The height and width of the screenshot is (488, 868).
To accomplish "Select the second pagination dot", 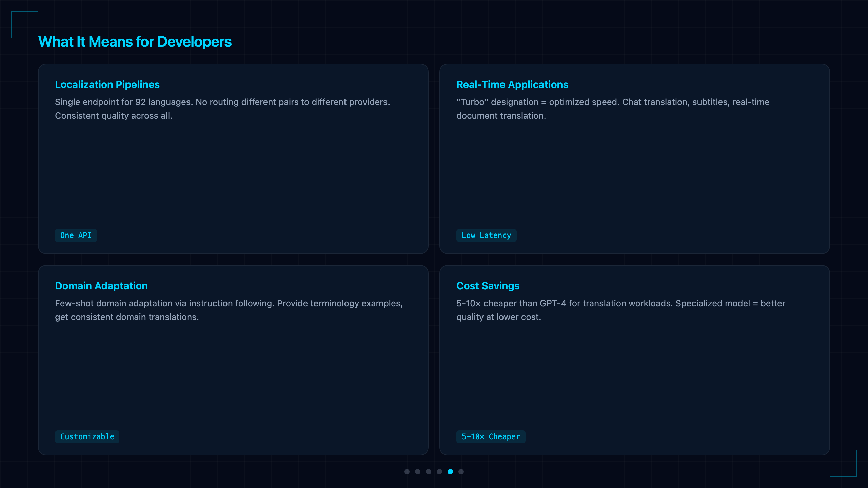I will point(418,472).
